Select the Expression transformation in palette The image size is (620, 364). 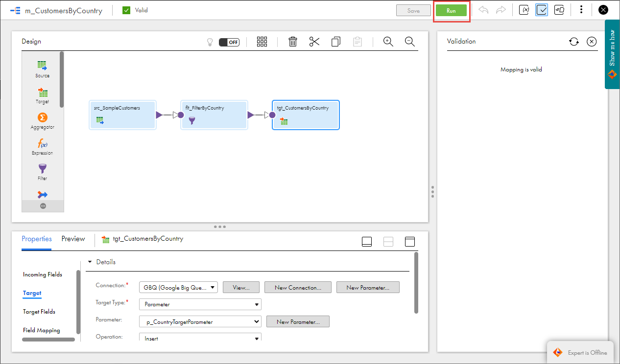click(42, 147)
